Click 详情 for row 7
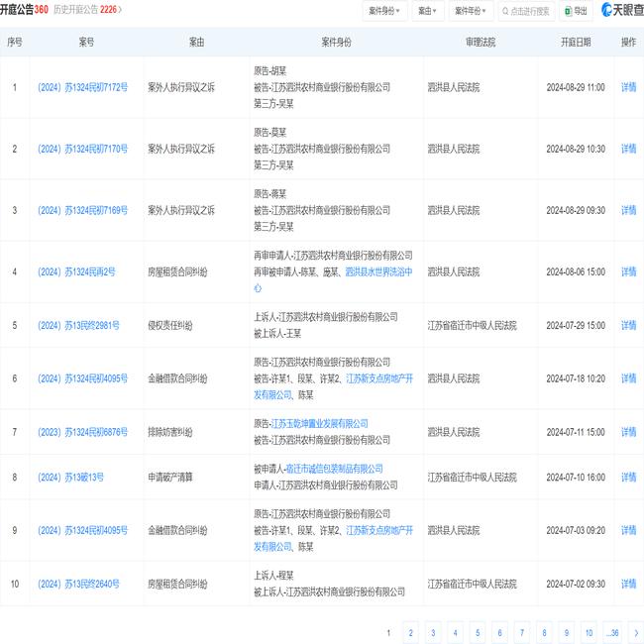This screenshot has height=644, width=644. (628, 432)
